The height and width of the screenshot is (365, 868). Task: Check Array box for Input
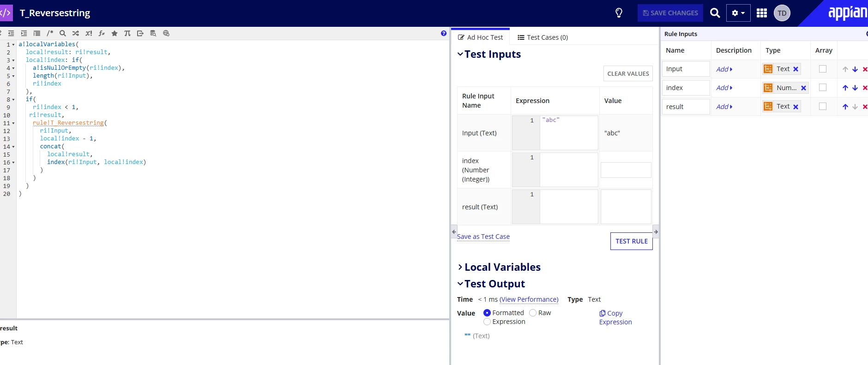[x=823, y=69]
